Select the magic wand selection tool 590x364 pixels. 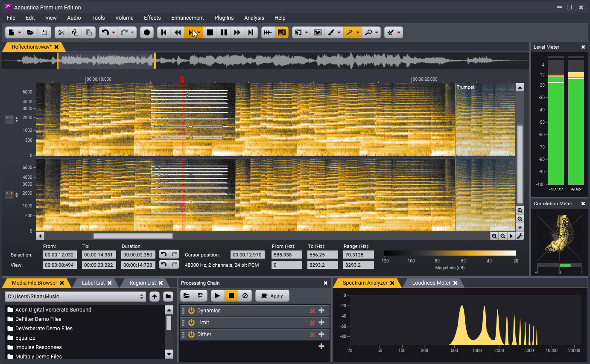(349, 32)
